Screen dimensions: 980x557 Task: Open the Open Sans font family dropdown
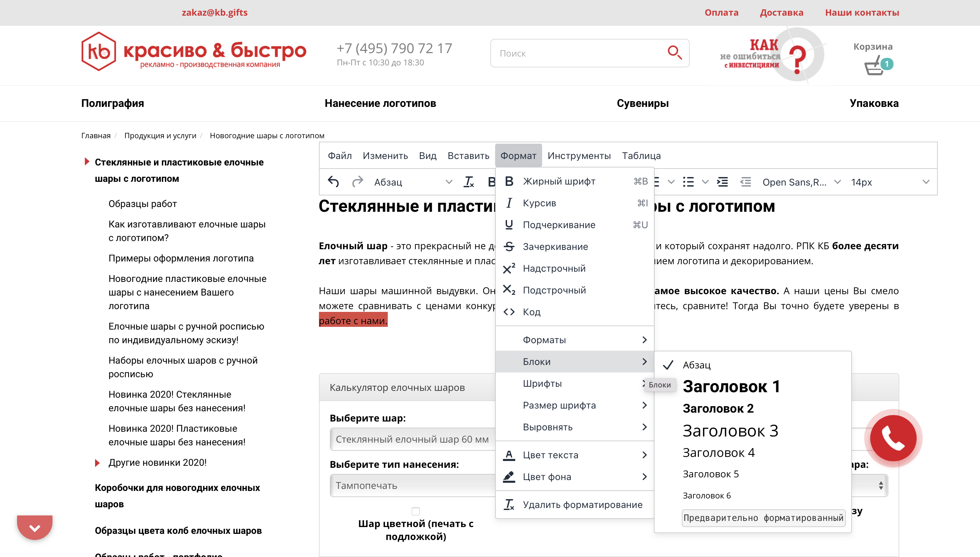tap(801, 182)
